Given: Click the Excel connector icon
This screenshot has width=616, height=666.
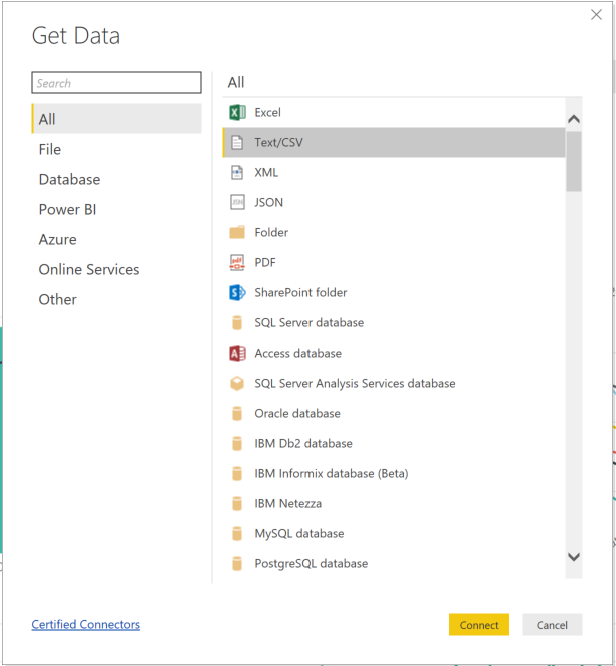Looking at the screenshot, I should pos(237,113).
